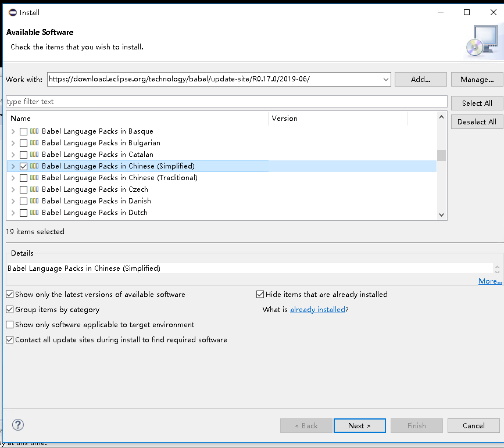Click the Deselect All button
Image resolution: width=504 pixels, height=448 pixels.
click(x=477, y=122)
